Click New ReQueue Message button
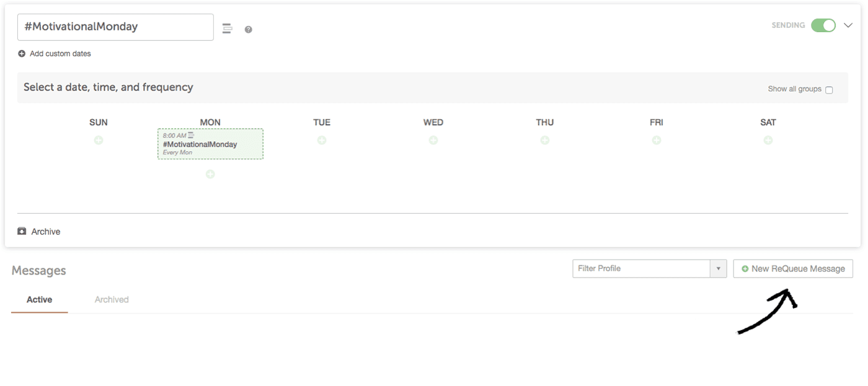 pos(793,268)
